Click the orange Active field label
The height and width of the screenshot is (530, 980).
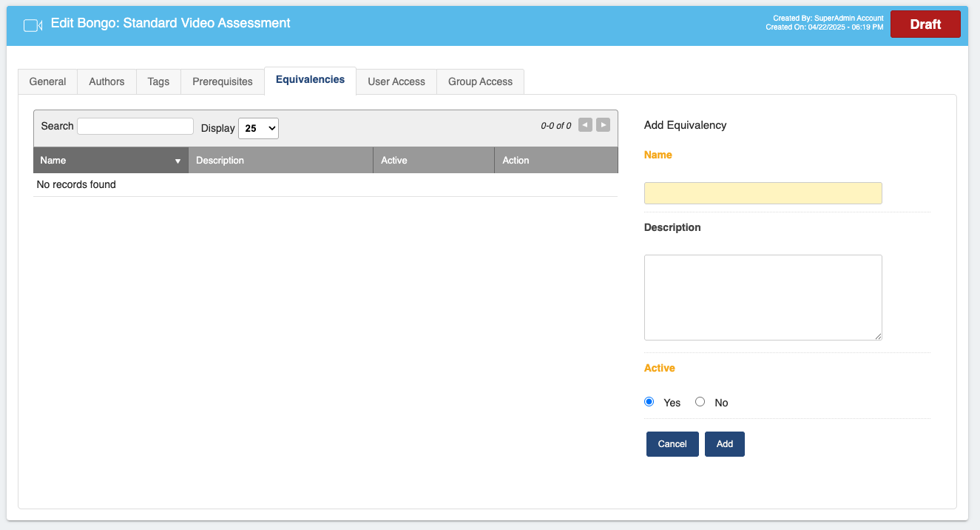[x=660, y=368]
